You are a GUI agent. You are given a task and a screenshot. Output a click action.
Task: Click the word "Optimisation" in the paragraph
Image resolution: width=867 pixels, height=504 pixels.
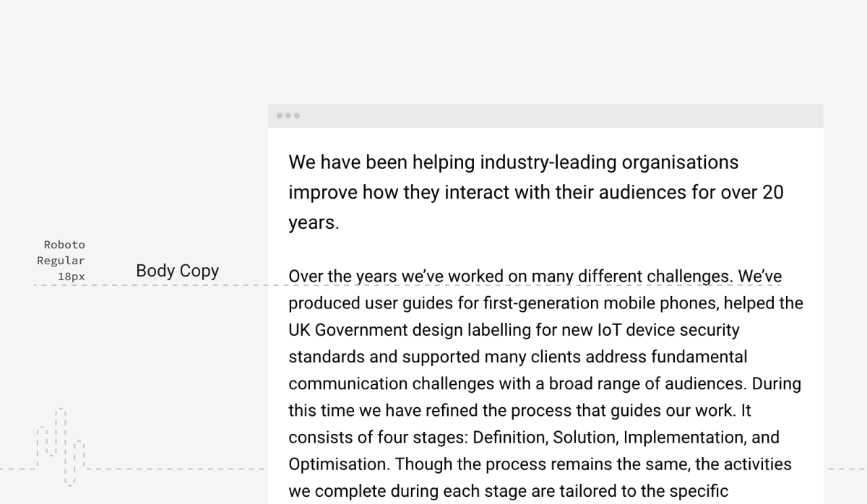338,464
